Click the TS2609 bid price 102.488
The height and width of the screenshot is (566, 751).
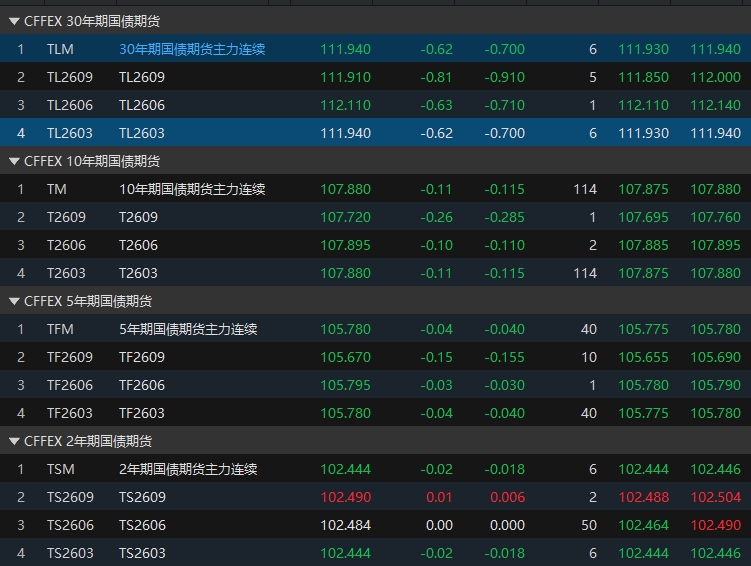(643, 497)
